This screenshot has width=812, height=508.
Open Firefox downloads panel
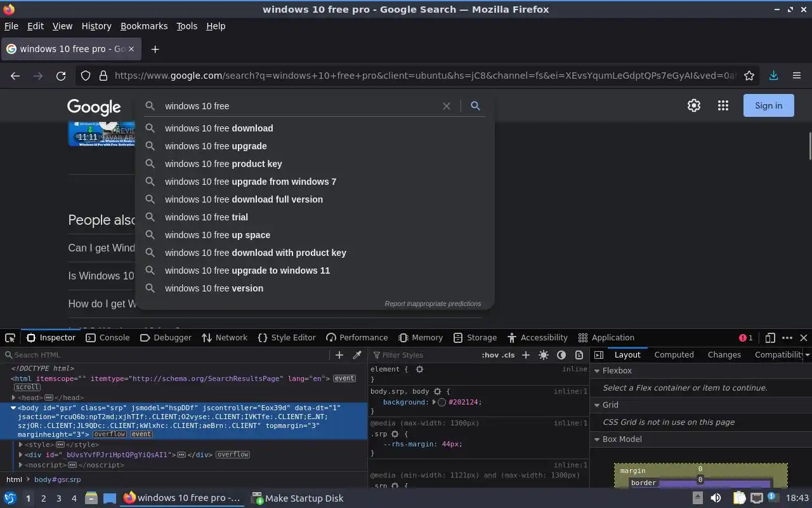pyautogui.click(x=773, y=76)
